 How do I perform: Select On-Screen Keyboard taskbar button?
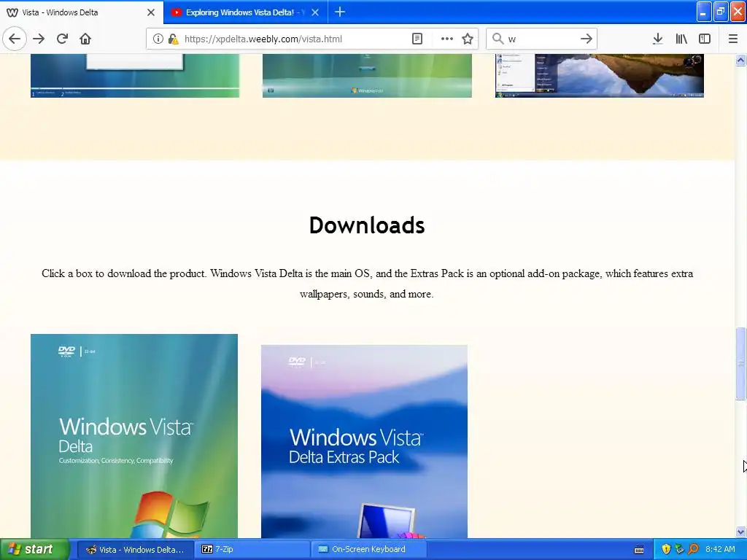368,550
